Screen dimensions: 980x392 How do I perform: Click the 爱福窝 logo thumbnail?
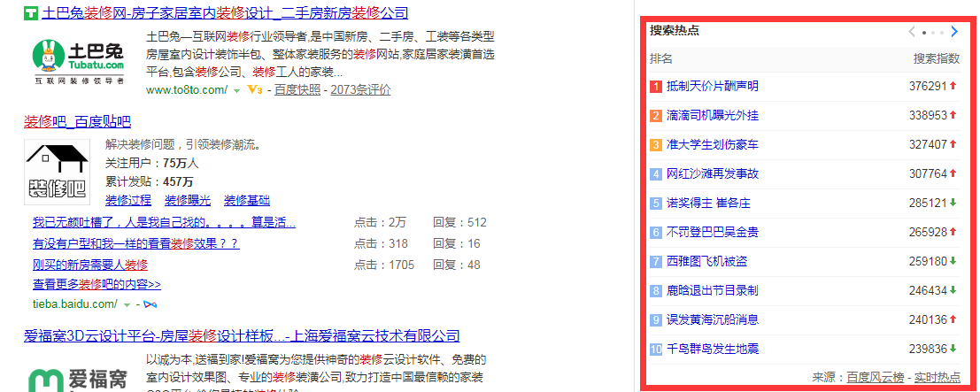pyautogui.click(x=79, y=379)
